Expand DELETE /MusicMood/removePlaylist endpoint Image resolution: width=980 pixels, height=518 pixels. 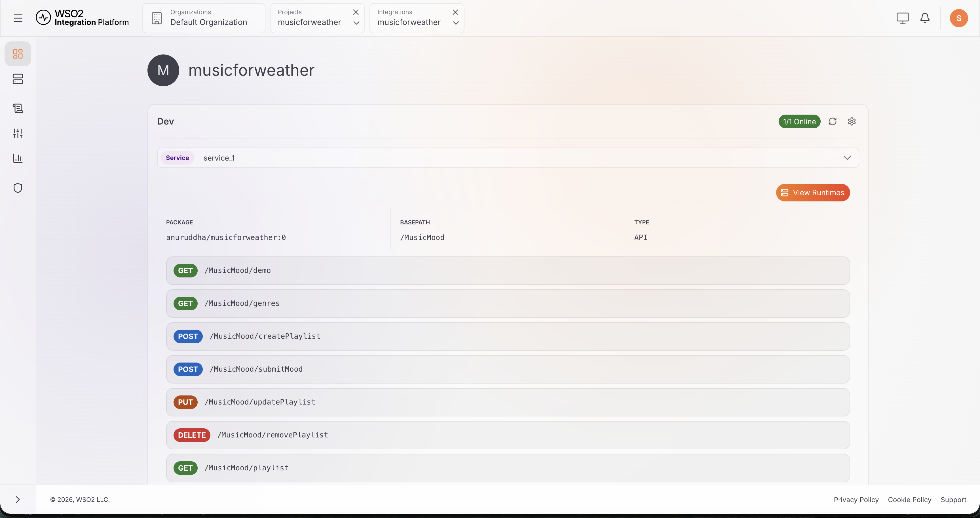pyautogui.click(x=508, y=435)
